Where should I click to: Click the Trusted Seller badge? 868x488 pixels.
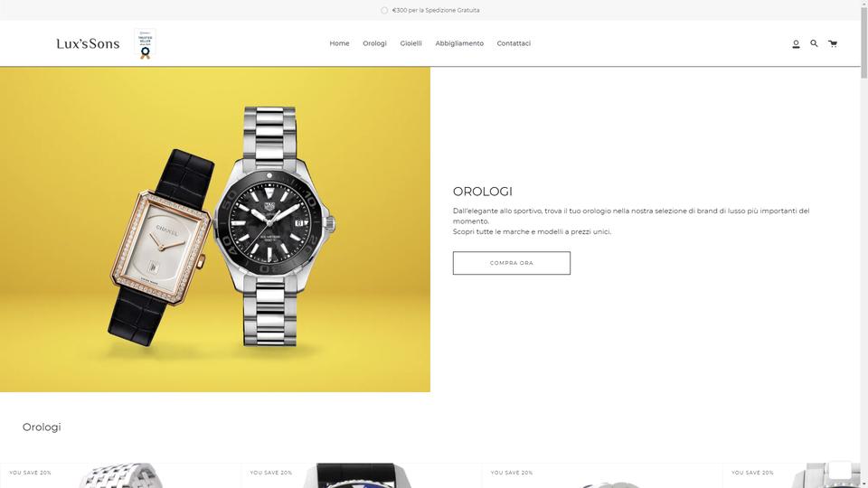pyautogui.click(x=145, y=43)
